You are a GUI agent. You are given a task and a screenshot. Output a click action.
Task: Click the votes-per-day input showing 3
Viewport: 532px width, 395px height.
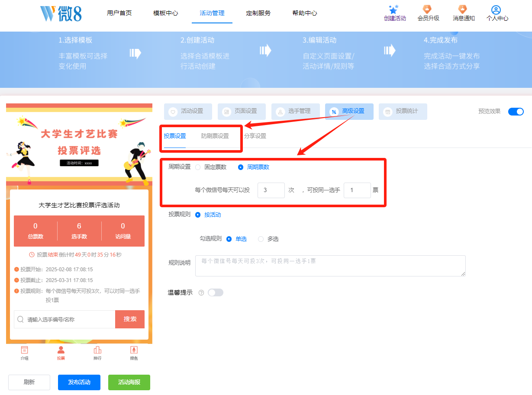tap(271, 190)
